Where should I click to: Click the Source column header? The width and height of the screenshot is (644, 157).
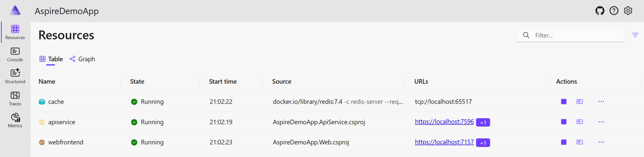282,81
